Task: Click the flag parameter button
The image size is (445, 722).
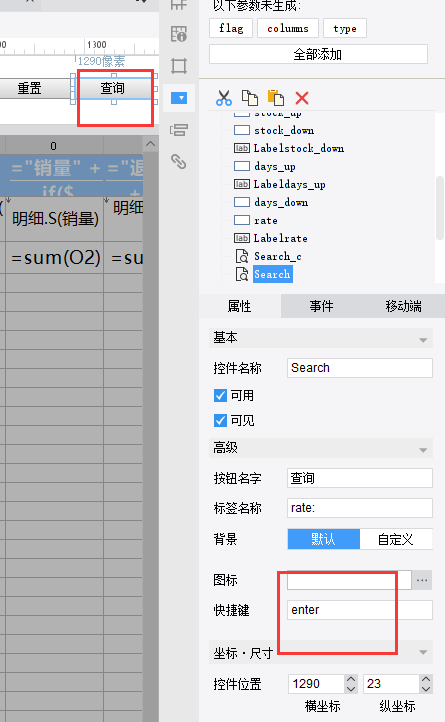Action: (x=231, y=29)
